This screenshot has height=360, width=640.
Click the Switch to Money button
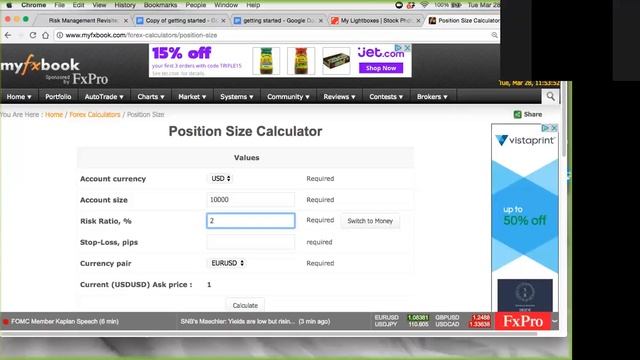(x=370, y=221)
